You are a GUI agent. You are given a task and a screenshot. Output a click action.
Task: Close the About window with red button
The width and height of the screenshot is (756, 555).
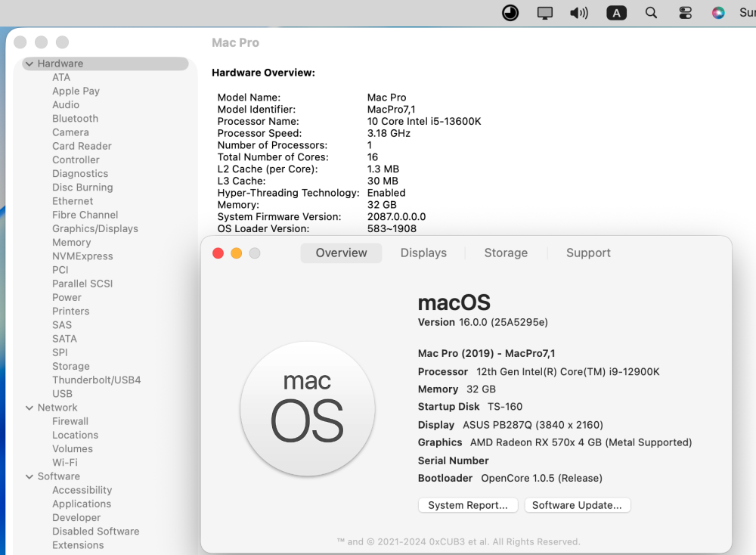click(218, 253)
